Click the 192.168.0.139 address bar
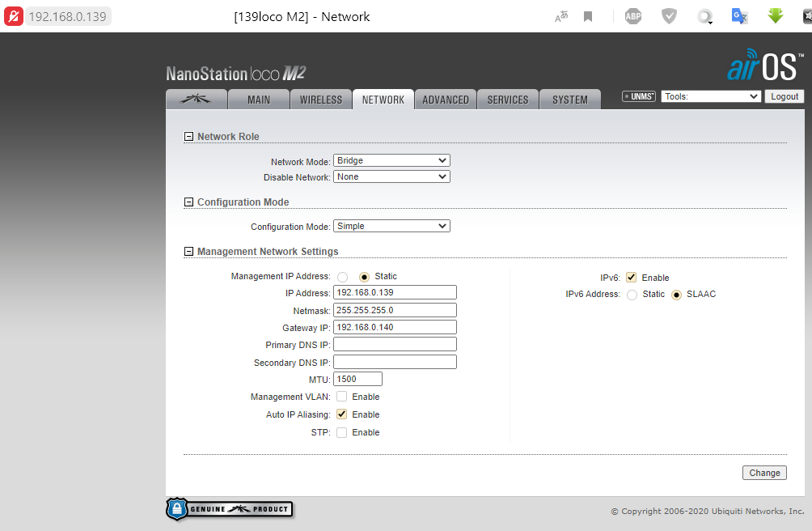Viewport: 812px width, 531px height. pyautogui.click(x=68, y=16)
